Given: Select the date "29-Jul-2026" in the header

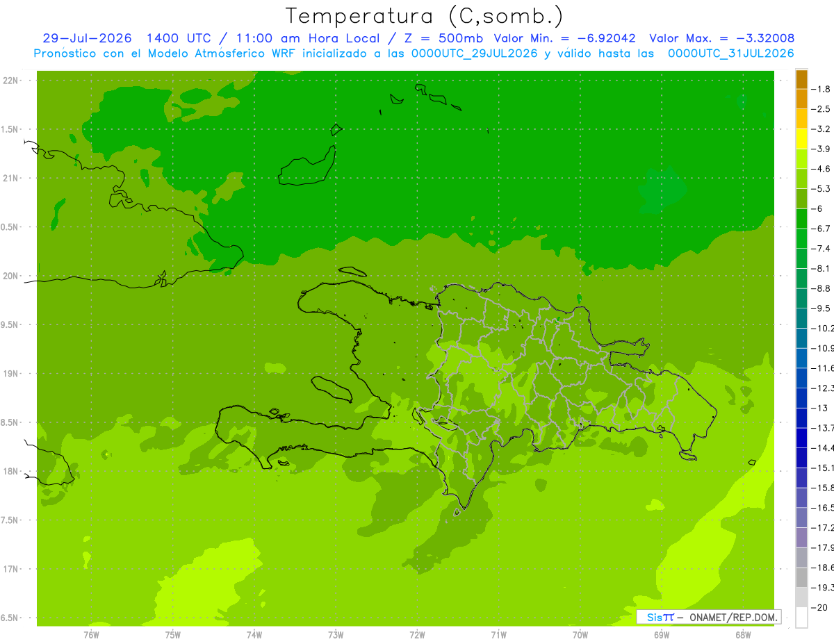Looking at the screenshot, I should (87, 38).
